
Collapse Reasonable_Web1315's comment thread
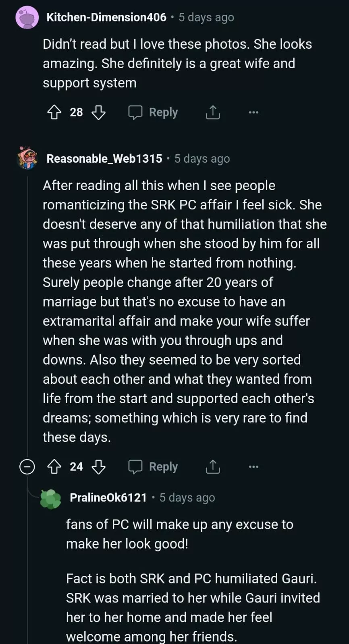click(27, 467)
